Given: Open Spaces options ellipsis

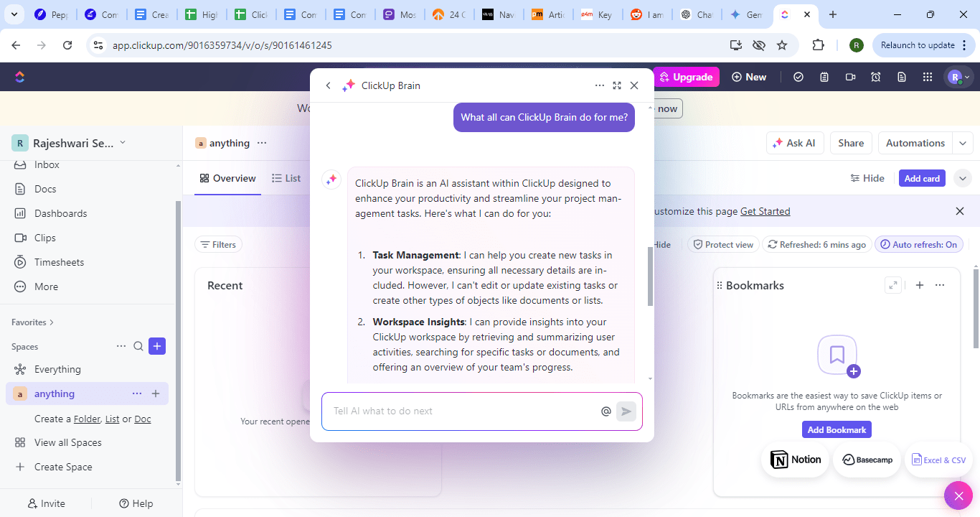Looking at the screenshot, I should pos(121,346).
